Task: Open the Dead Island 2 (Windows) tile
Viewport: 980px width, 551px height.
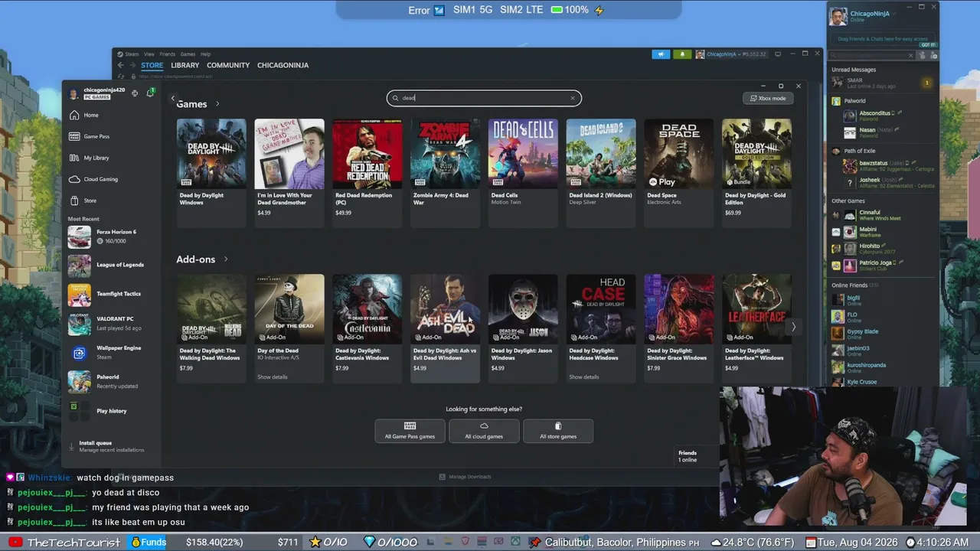Action: click(601, 173)
